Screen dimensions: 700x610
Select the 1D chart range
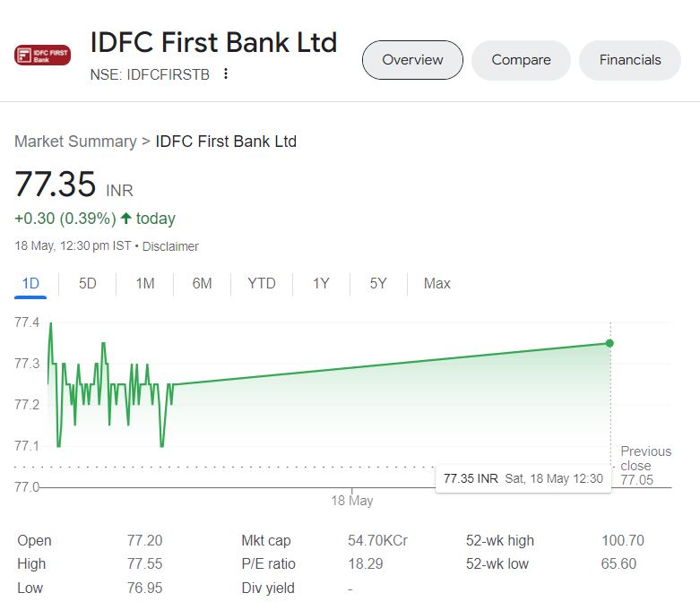coord(30,284)
